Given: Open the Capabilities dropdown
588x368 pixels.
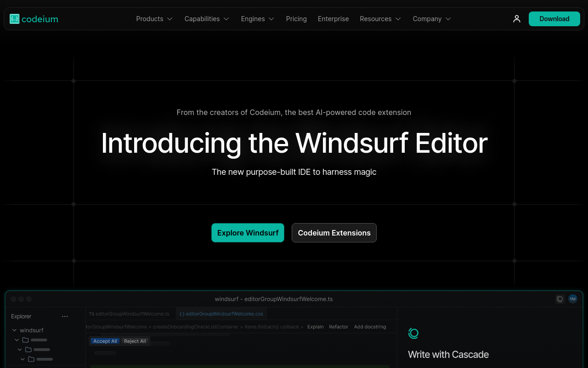Looking at the screenshot, I should pyautogui.click(x=207, y=19).
